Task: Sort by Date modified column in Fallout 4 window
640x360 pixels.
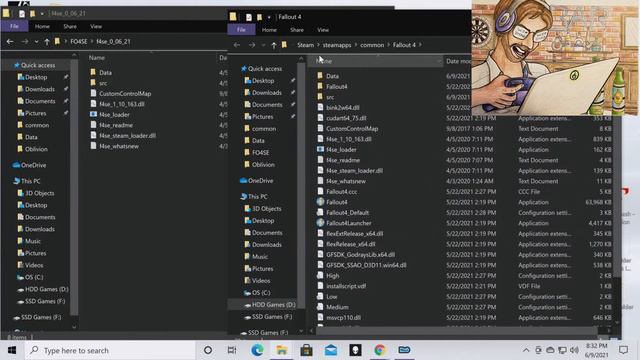Action: tap(458, 61)
